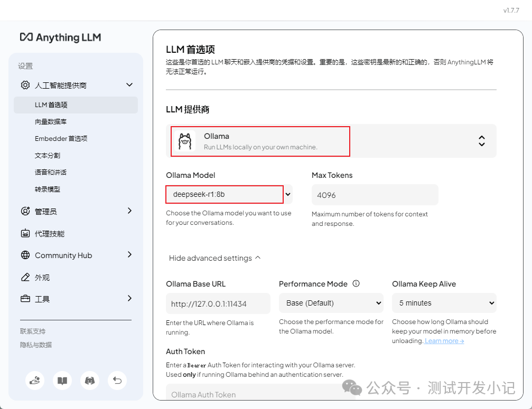Click the 设置 sidebar heading
The image size is (532, 409).
25,66
